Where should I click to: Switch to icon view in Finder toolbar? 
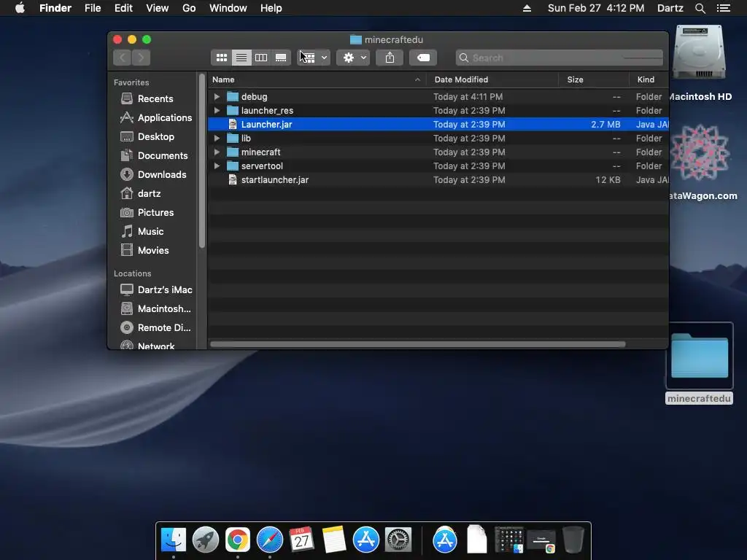(222, 58)
